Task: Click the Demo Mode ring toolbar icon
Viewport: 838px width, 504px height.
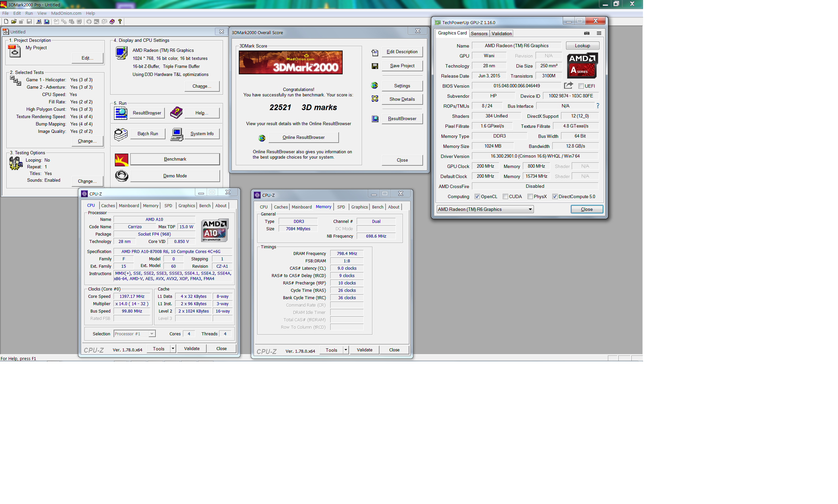Action: click(89, 22)
